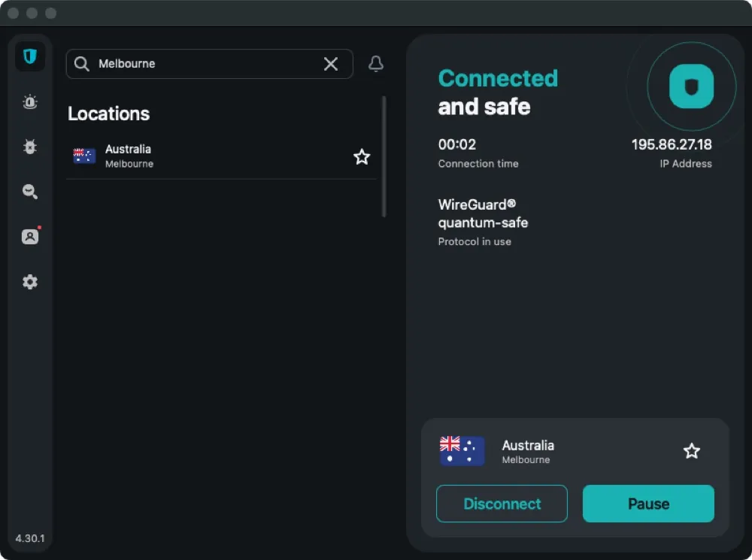Favorite Australia Melbourne in Locations list
752x560 pixels.
362,157
